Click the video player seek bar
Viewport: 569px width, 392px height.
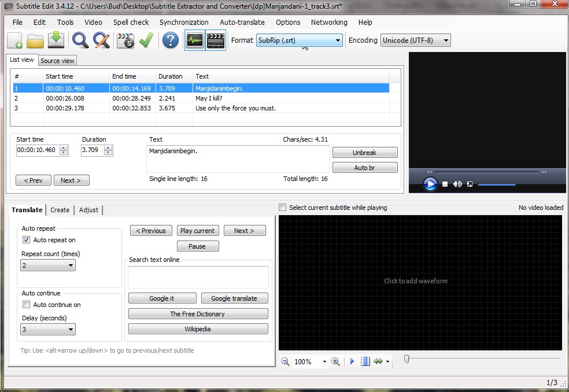click(486, 172)
